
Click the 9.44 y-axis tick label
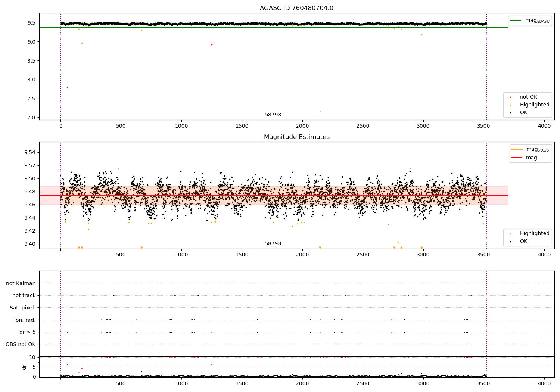click(x=30, y=218)
